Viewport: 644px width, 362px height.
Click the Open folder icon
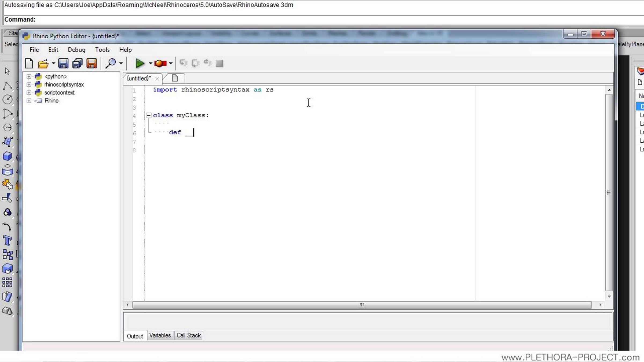coord(43,64)
